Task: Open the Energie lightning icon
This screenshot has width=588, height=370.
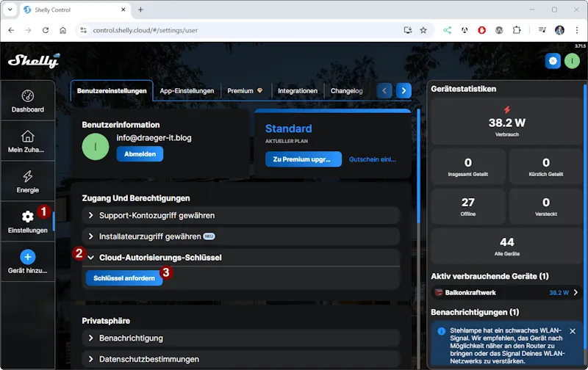Action: point(27,176)
